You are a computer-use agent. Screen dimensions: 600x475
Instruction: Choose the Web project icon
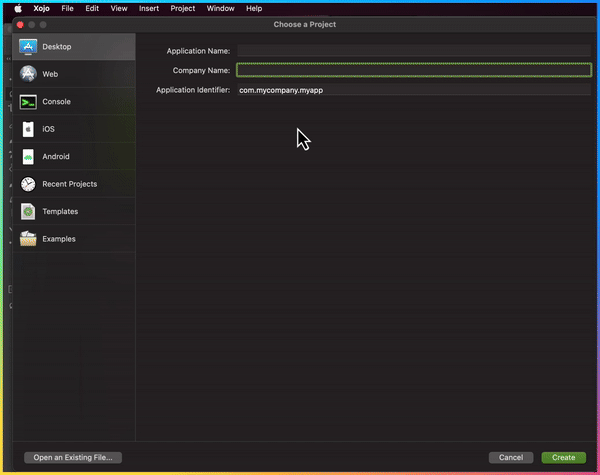click(28, 74)
